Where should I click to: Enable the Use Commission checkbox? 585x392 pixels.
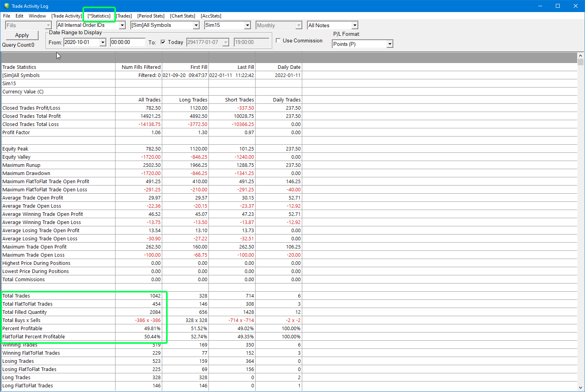[x=278, y=40]
